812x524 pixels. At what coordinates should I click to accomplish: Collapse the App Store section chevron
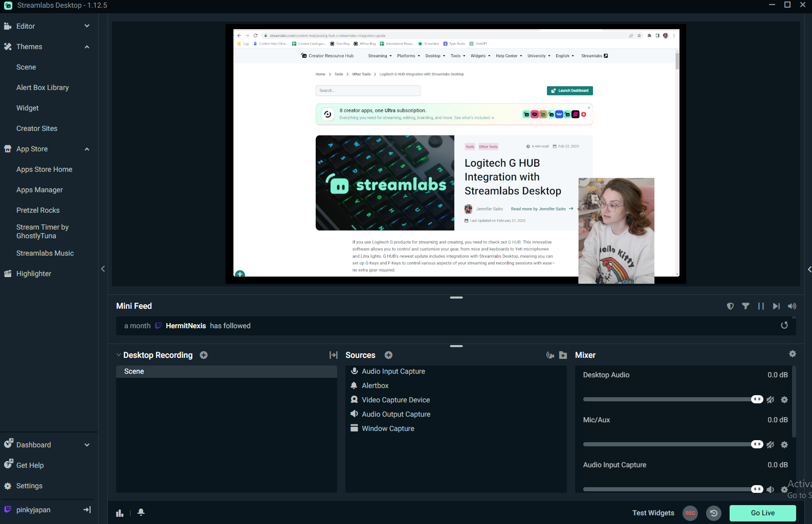87,149
